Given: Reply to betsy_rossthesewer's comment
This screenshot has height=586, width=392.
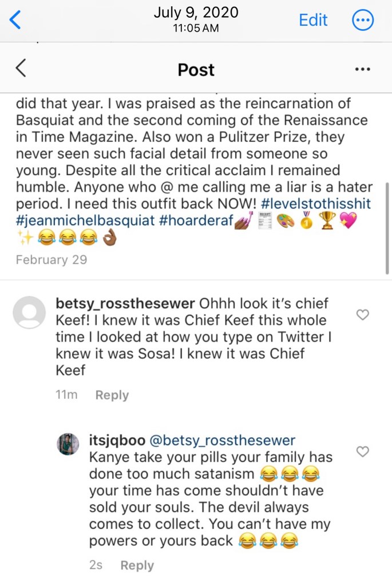Looking at the screenshot, I should coord(112,395).
